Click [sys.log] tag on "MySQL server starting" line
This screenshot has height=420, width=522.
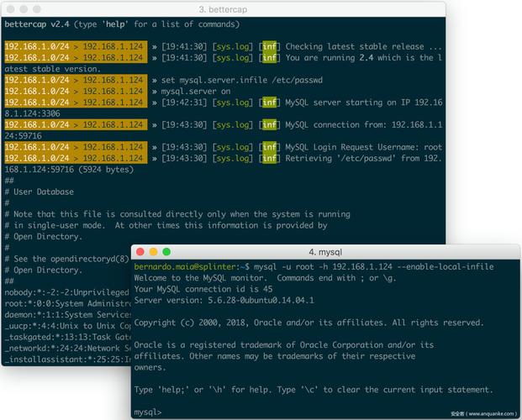click(x=233, y=102)
